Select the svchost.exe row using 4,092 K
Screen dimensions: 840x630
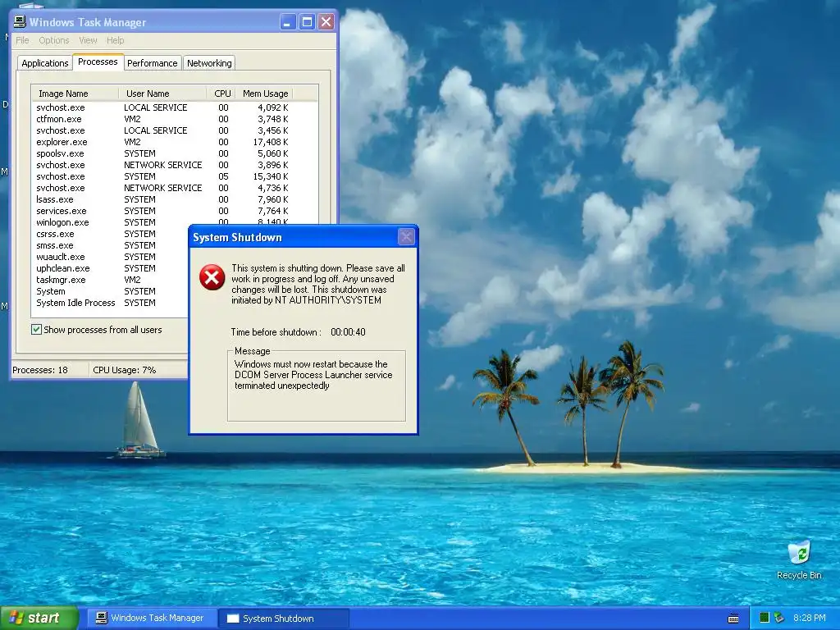tap(162, 107)
